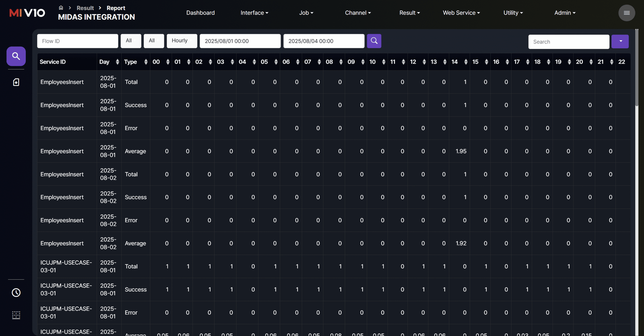Open the Hourly interval dropdown
Viewport: 644px width, 336px height.
(x=182, y=41)
